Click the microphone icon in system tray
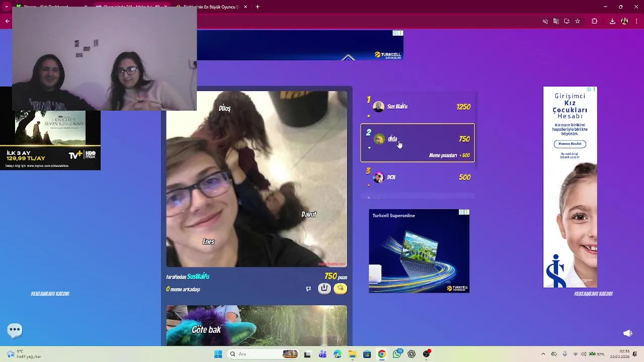644x362 pixels. (565, 354)
